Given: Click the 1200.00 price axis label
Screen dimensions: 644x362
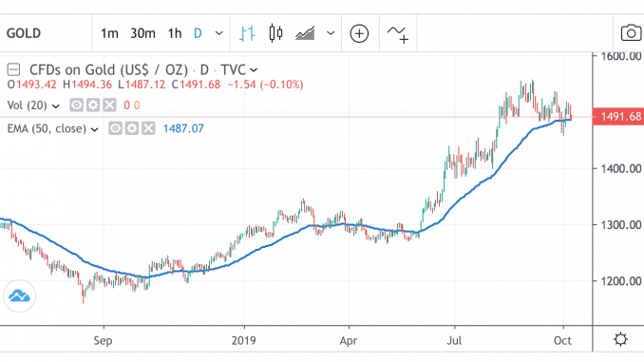Looking at the screenshot, I should tap(621, 281).
